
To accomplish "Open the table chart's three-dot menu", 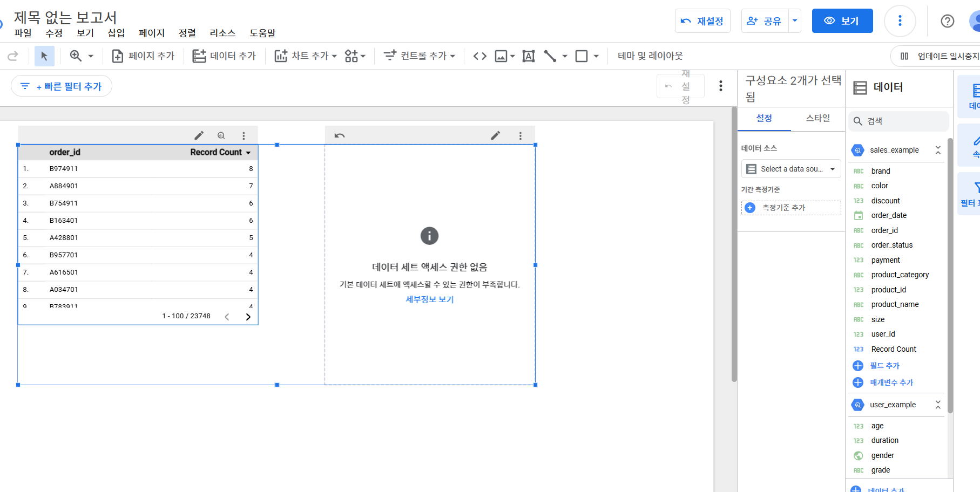I will (x=244, y=136).
